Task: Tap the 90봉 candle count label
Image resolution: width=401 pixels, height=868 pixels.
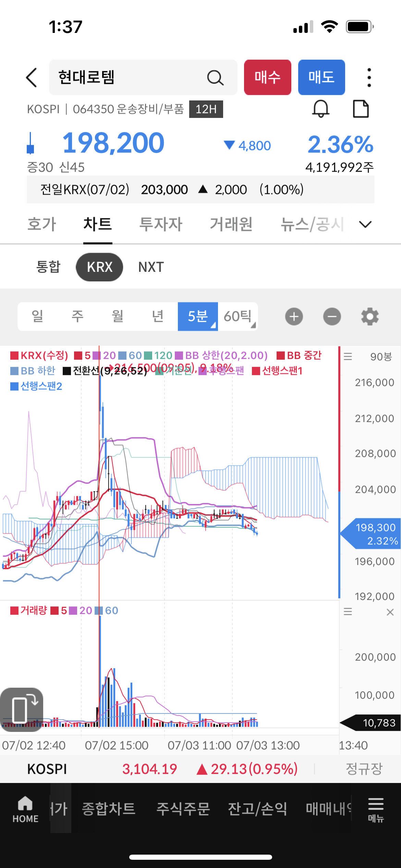Action: click(381, 357)
